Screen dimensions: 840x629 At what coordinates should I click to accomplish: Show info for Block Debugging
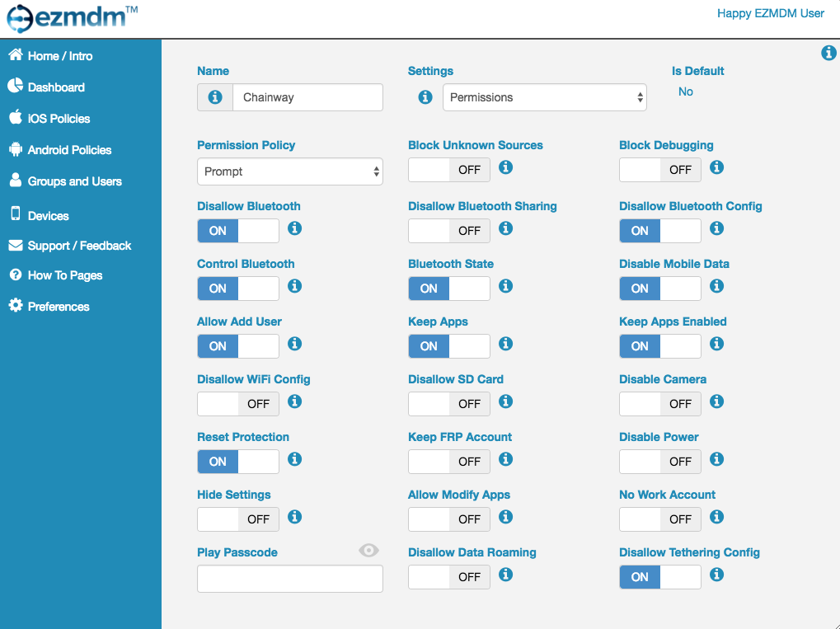[x=717, y=167]
